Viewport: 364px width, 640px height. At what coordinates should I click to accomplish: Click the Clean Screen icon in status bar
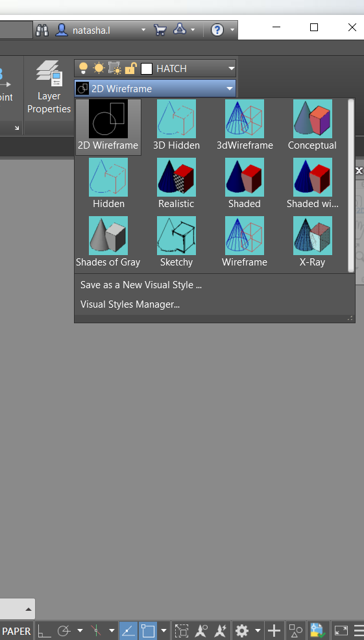point(341,631)
